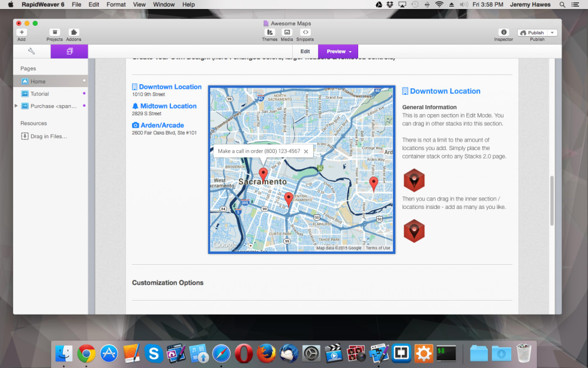Open the Addons puzzle-piece icon
This screenshot has height=368, width=588.
[x=74, y=32]
